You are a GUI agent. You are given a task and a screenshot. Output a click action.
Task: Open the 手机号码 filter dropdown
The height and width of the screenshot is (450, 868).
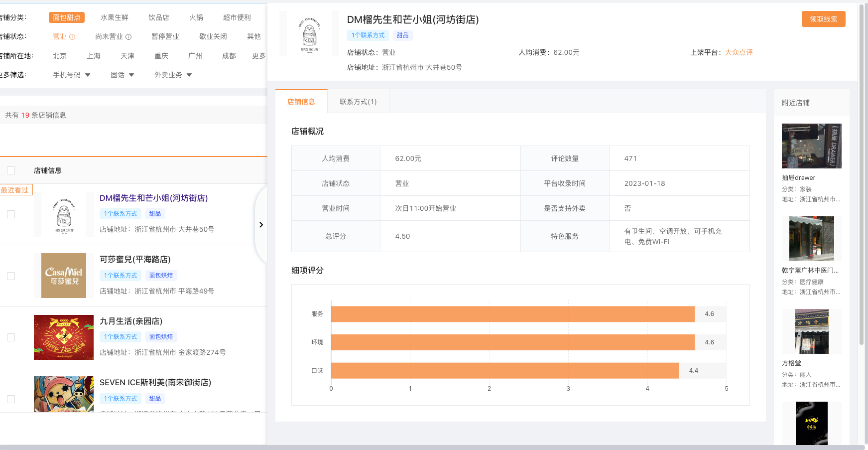coord(72,75)
